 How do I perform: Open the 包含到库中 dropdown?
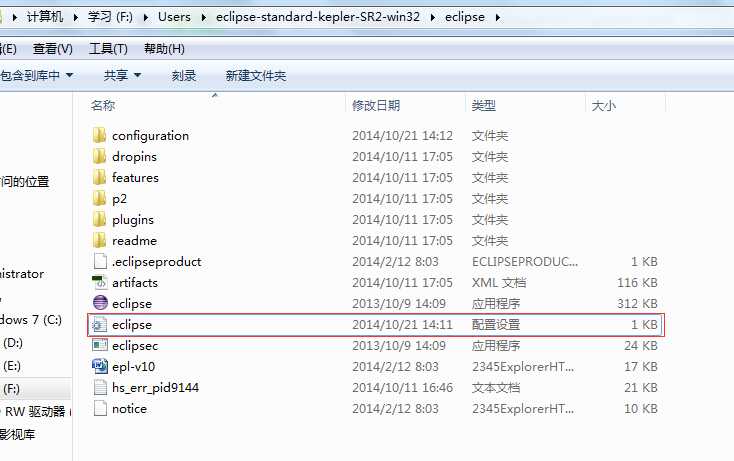click(x=37, y=75)
